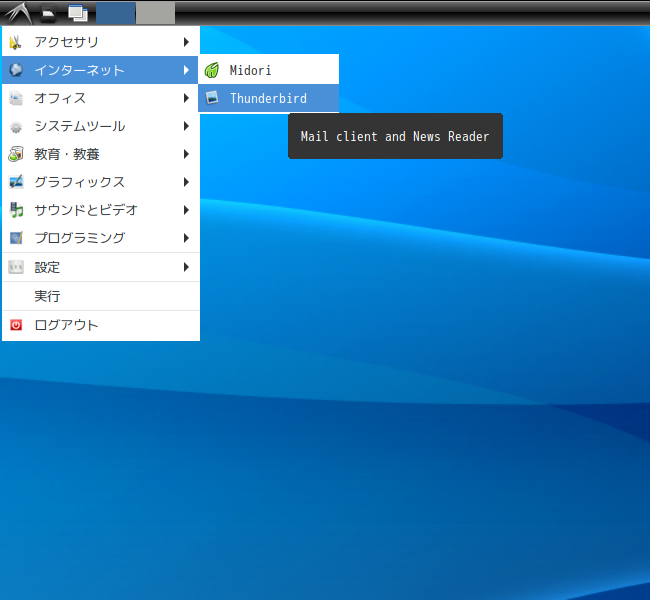Click the show desktop windows icon
Image resolution: width=650 pixels, height=600 pixels.
pyautogui.click(x=78, y=13)
